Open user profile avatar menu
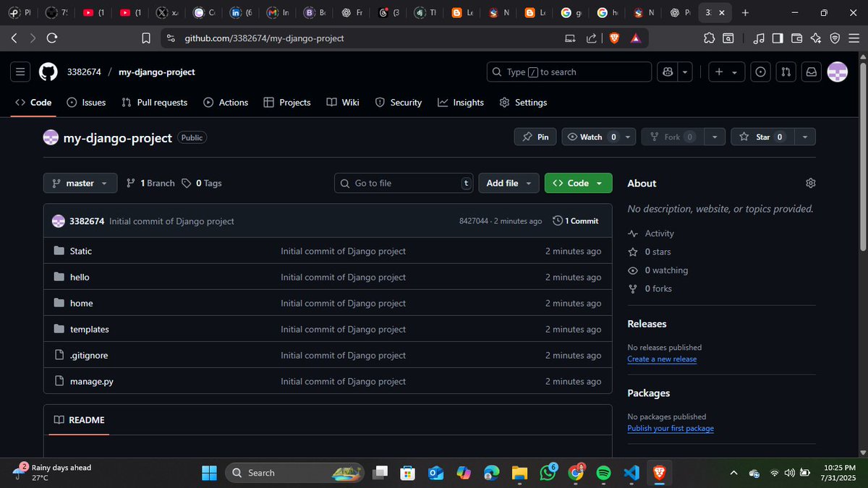Screen dimensions: 868x488 [x=837, y=72]
